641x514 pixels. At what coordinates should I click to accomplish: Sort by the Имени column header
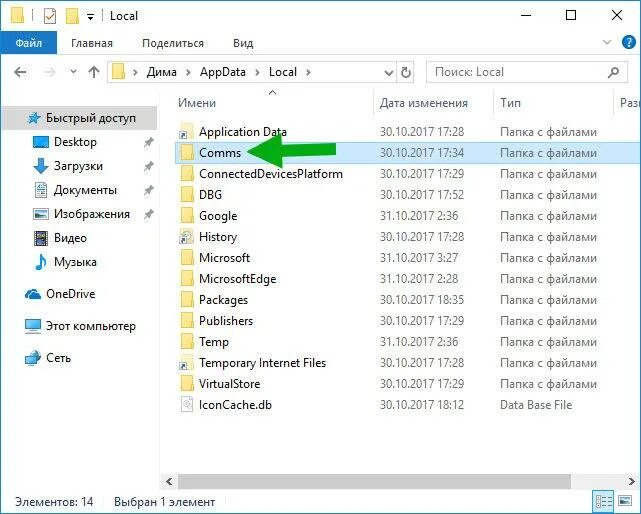pos(197,103)
